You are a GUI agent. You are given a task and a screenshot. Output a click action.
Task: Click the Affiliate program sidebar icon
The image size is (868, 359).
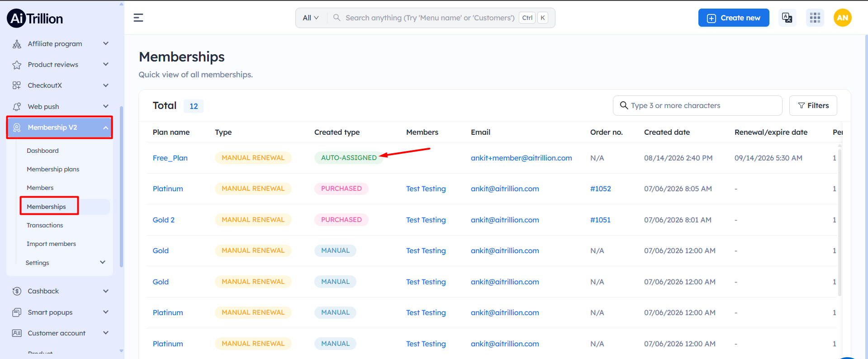point(17,44)
